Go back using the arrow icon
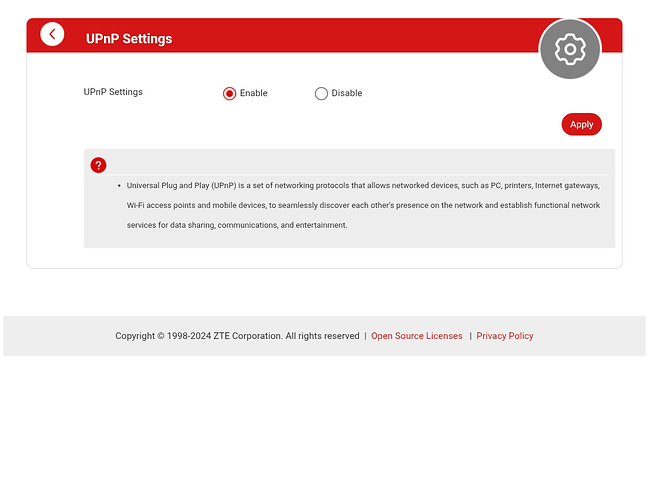649x500 pixels. pos(52,34)
